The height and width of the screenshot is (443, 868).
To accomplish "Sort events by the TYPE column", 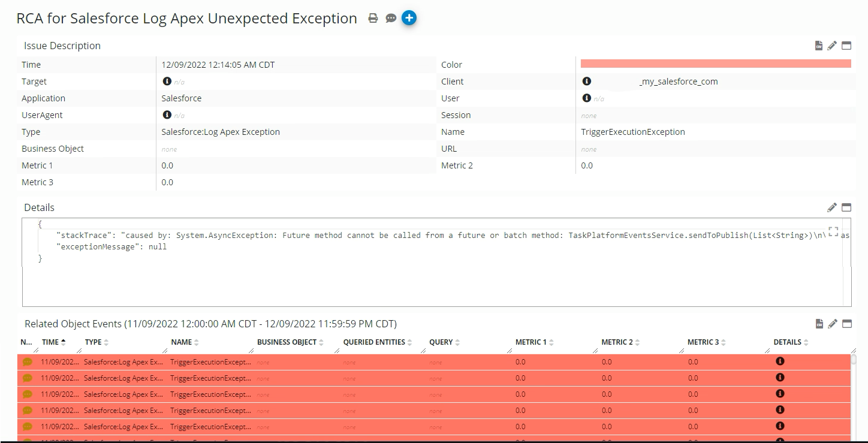I will (108, 342).
